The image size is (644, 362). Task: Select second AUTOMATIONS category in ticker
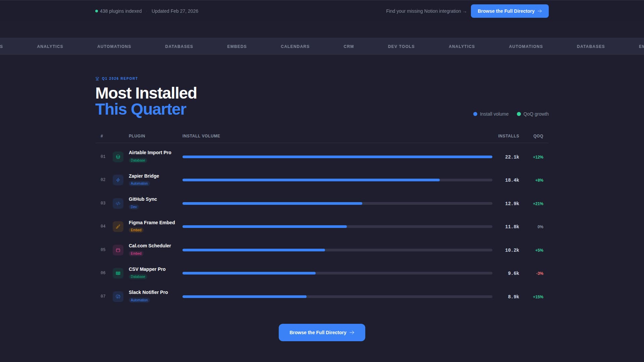pos(526,47)
